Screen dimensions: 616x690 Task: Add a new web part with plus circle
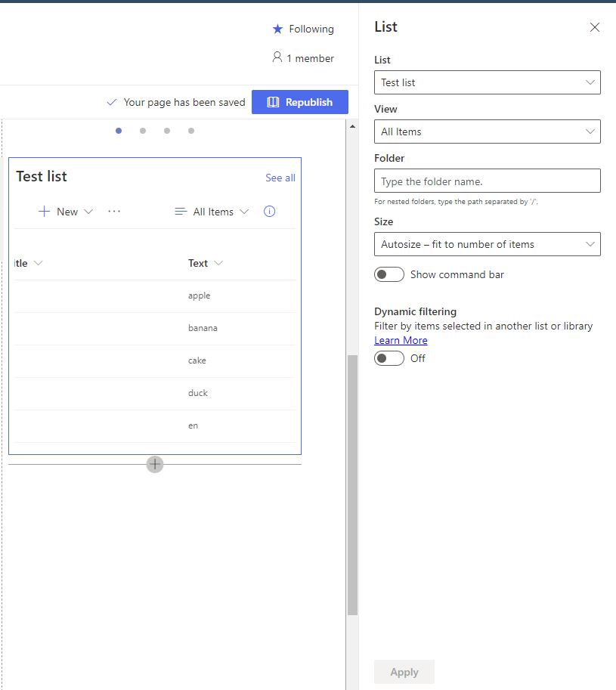155,464
